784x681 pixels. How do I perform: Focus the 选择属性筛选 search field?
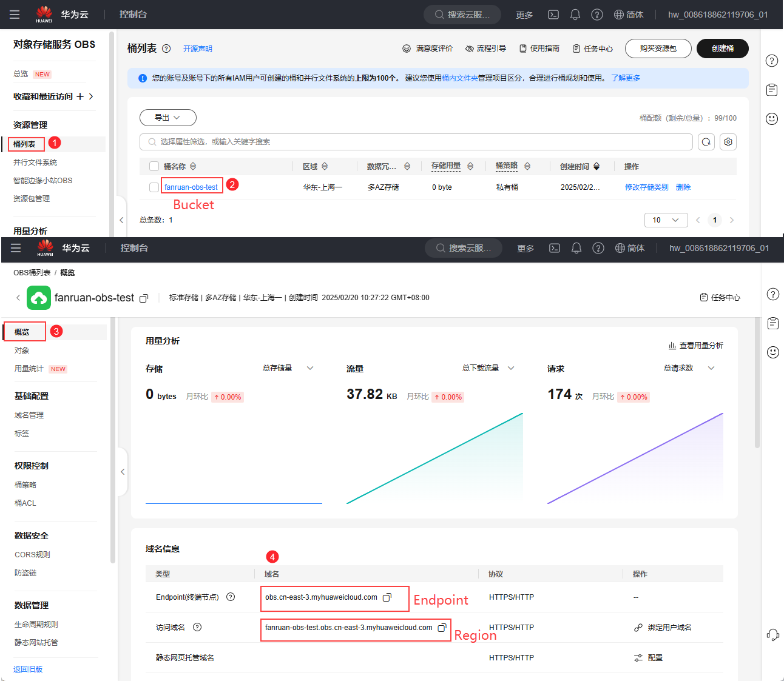416,142
